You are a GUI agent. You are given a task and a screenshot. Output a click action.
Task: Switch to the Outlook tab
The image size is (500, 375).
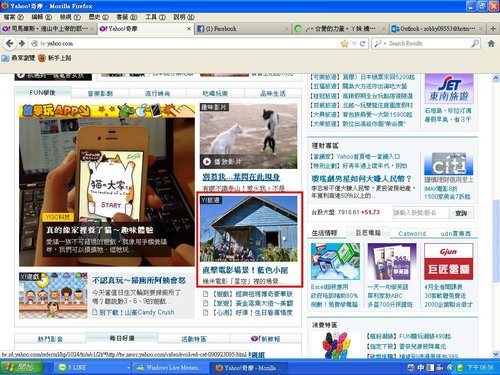437,29
